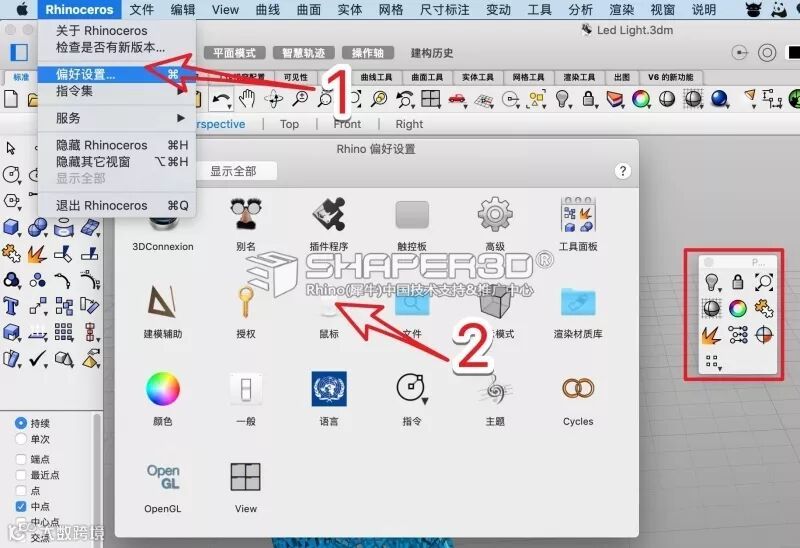Toggle the 智慧轨迹 SmartTrack button
800x548 pixels.
point(304,53)
